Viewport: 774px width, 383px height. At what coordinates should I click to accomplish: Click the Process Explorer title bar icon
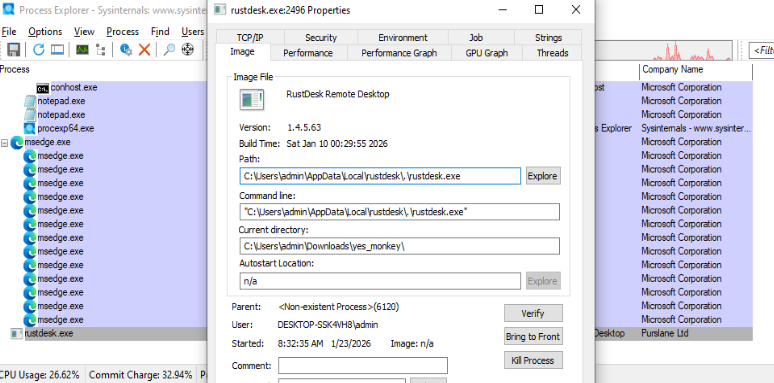coord(8,10)
